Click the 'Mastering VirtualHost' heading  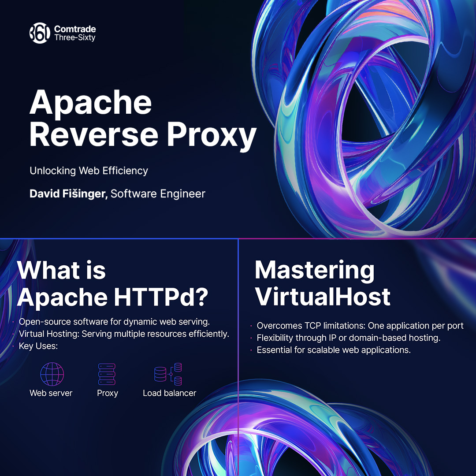pos(322,283)
